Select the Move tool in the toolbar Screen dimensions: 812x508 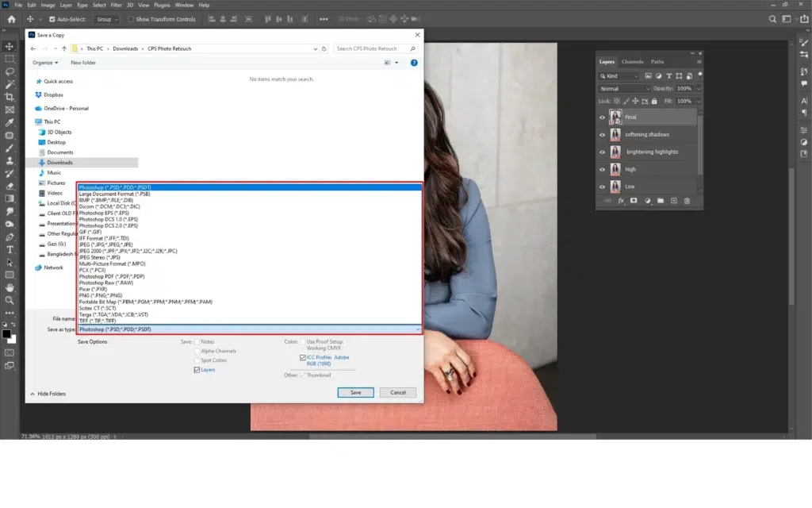tap(10, 46)
